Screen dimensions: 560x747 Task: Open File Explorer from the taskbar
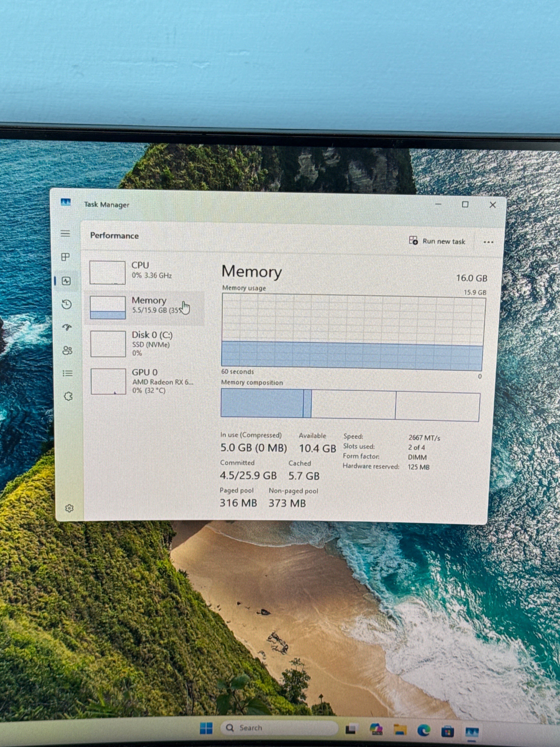tap(400, 730)
